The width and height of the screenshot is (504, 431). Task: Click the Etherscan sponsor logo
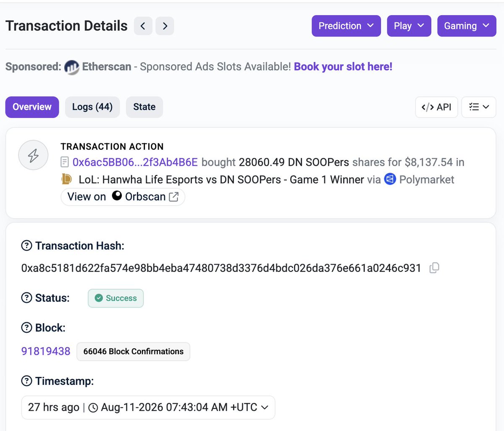[72, 67]
